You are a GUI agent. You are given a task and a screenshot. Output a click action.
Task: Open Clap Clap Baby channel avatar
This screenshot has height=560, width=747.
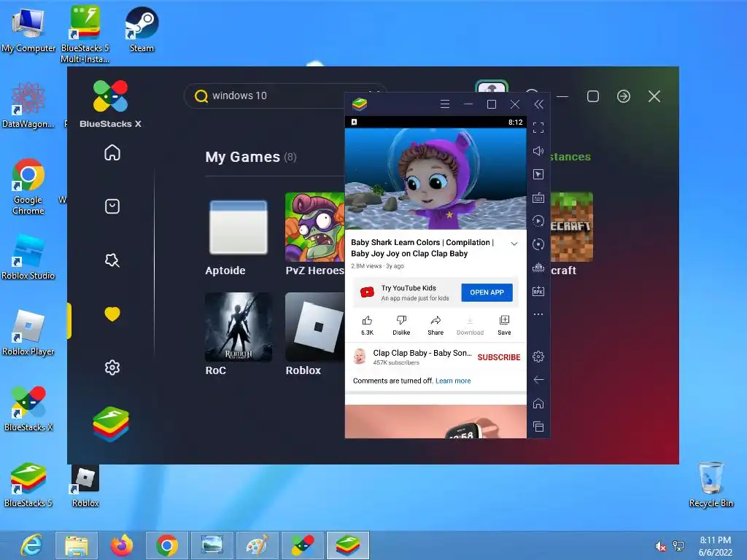[x=360, y=356]
